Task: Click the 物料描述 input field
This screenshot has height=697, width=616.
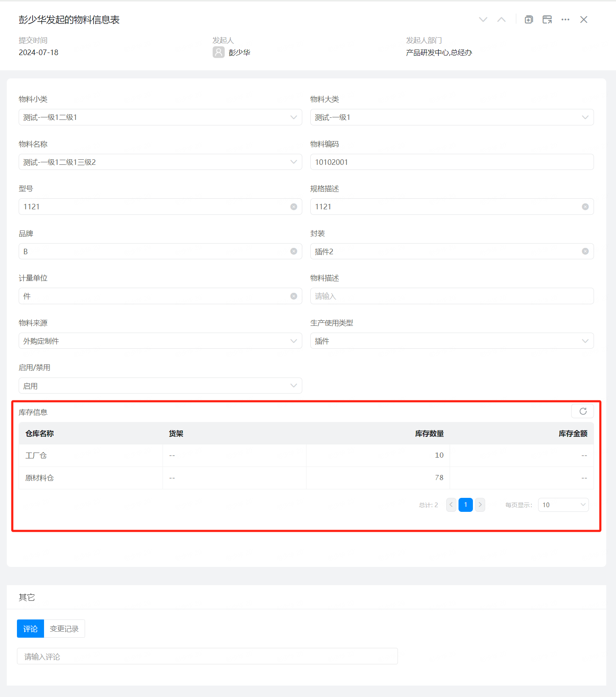Action: click(452, 296)
